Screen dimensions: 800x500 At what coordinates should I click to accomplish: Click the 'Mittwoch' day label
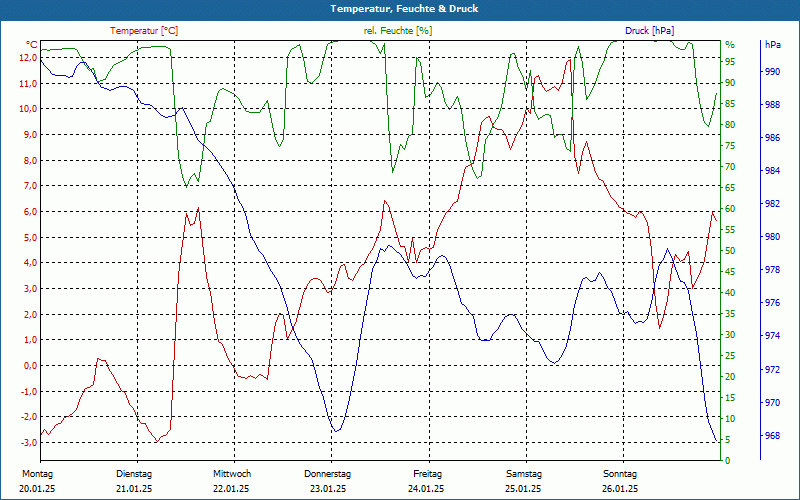click(232, 474)
